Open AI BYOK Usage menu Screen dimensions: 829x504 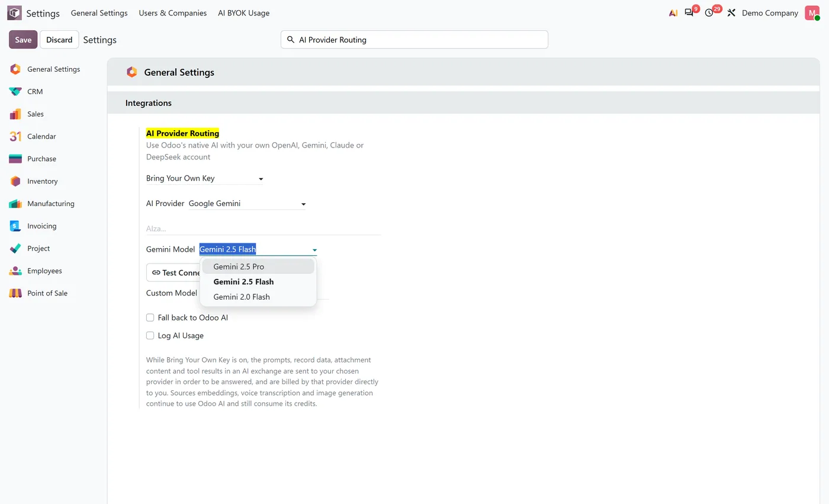tap(244, 13)
